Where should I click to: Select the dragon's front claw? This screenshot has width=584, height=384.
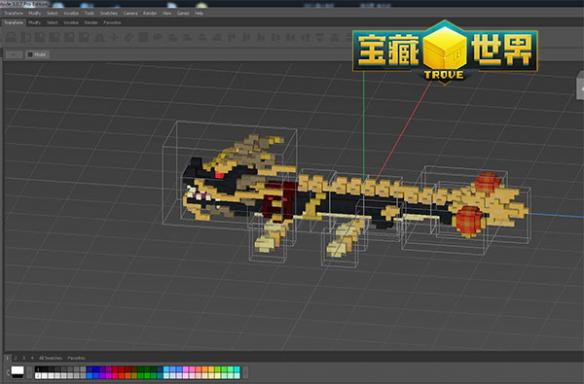pyautogui.click(x=270, y=238)
